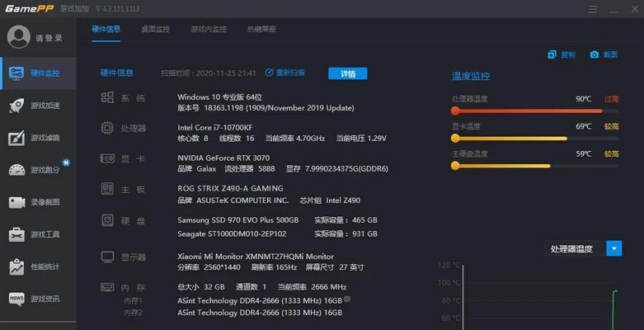This screenshot has width=644, height=330.
Task: Click the N badge on 游戏跑分
Action: coord(66,163)
